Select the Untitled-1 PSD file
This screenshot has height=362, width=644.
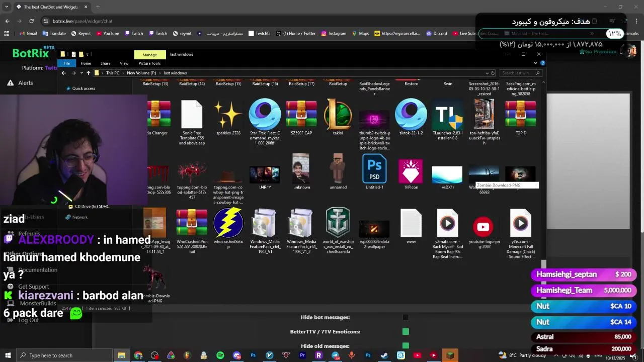click(374, 172)
